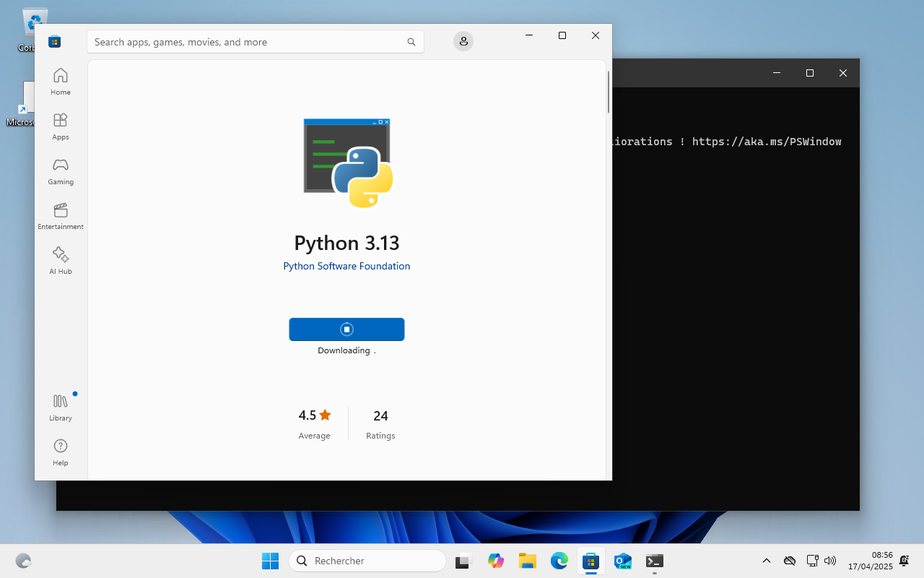Open volume control tray icon
Screen dimensions: 924x578
click(830, 561)
